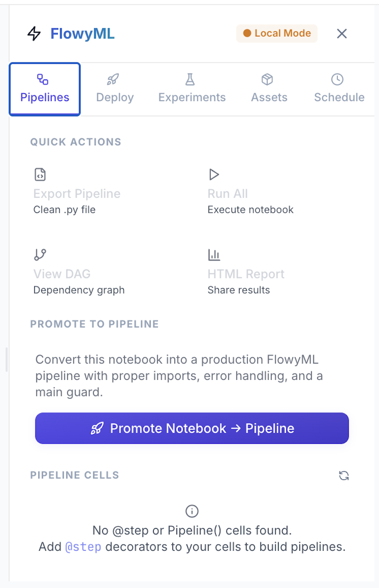
Task: Open View DAG dependency graph icon
Action: coord(39,254)
